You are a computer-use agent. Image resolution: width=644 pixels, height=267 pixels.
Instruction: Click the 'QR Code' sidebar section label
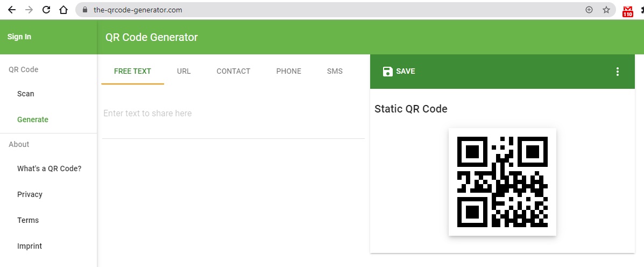(24, 69)
